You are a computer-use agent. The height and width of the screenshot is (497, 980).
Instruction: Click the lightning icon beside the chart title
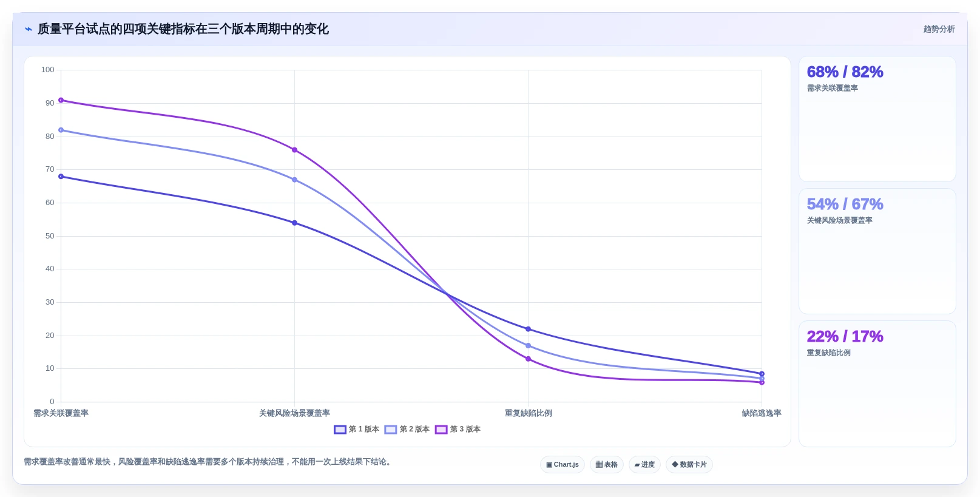coord(29,29)
